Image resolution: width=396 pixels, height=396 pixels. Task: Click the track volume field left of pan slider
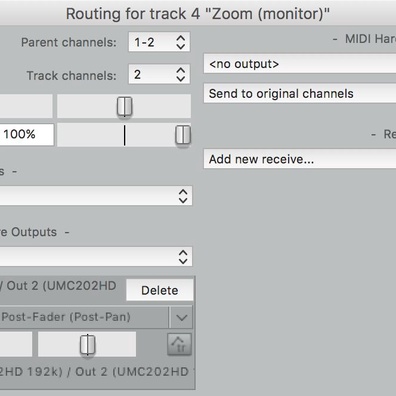(x=26, y=106)
